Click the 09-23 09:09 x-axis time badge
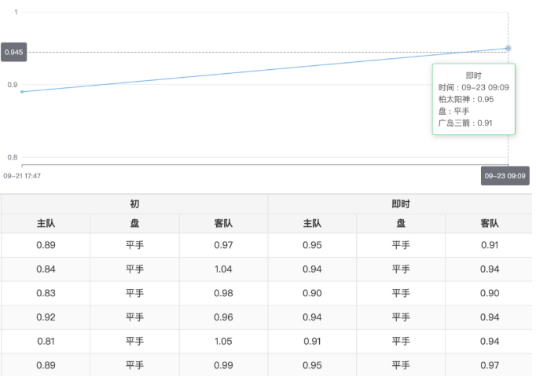The height and width of the screenshot is (392, 536). [x=505, y=176]
